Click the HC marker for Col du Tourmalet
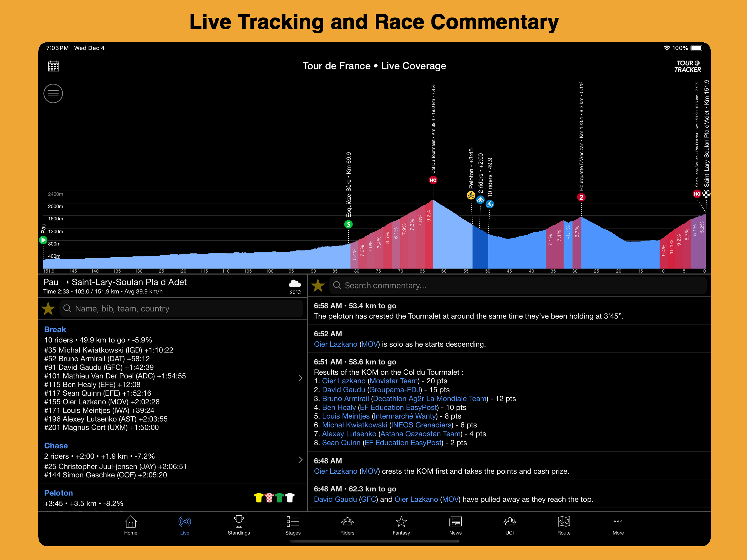The image size is (747, 560). coord(433,180)
